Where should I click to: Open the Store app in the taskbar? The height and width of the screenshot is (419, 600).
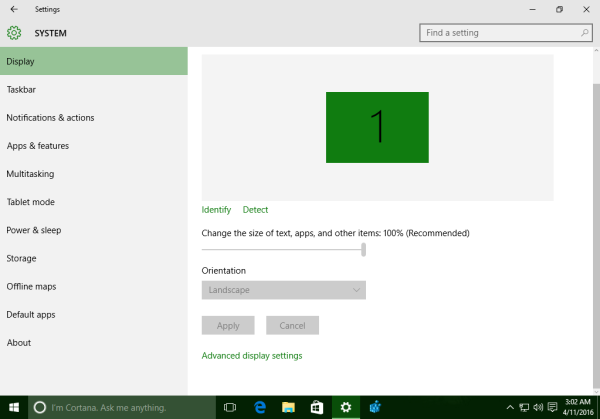[317, 408]
